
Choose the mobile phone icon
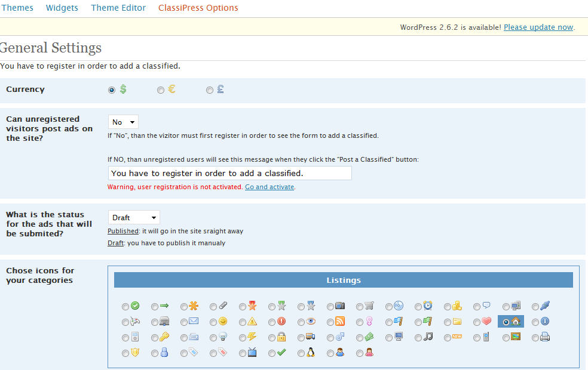click(486, 337)
